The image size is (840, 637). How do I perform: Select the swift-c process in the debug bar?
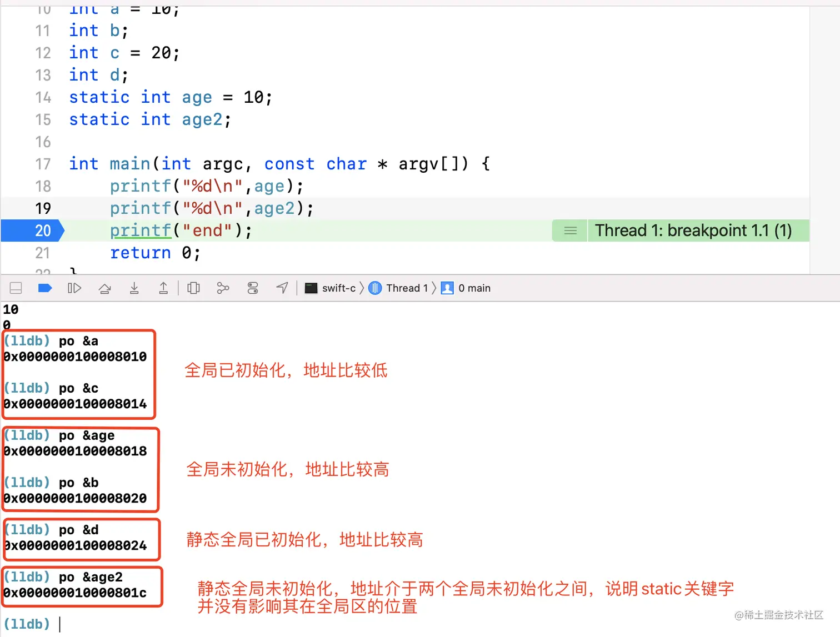coord(331,288)
